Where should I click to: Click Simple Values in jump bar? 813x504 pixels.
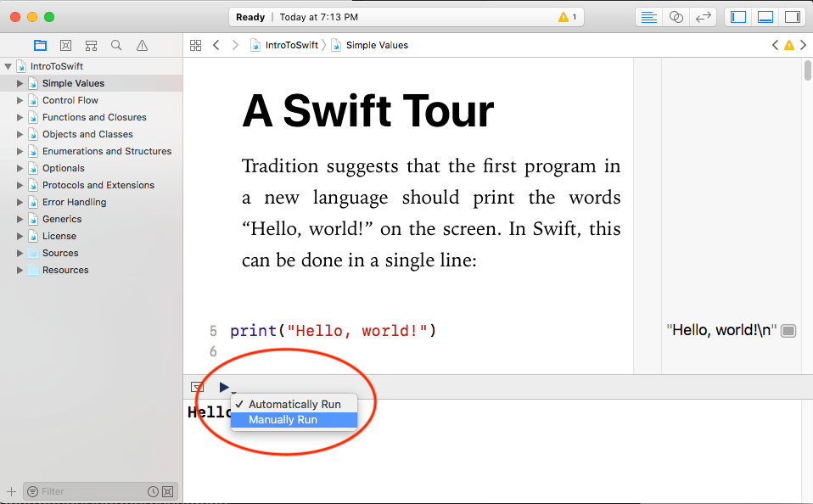click(370, 45)
